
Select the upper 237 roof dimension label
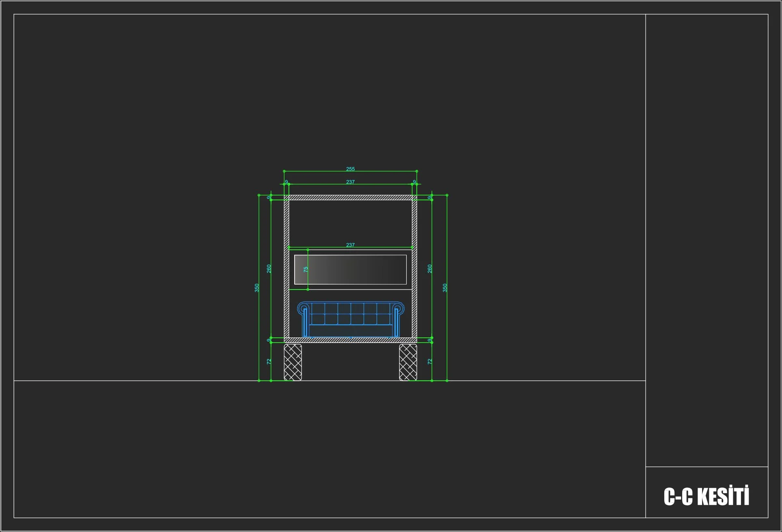click(x=350, y=182)
